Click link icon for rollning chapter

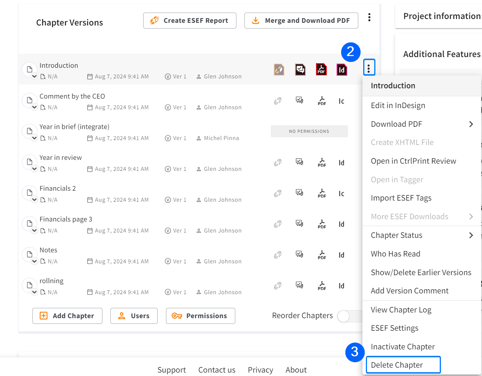tap(278, 286)
